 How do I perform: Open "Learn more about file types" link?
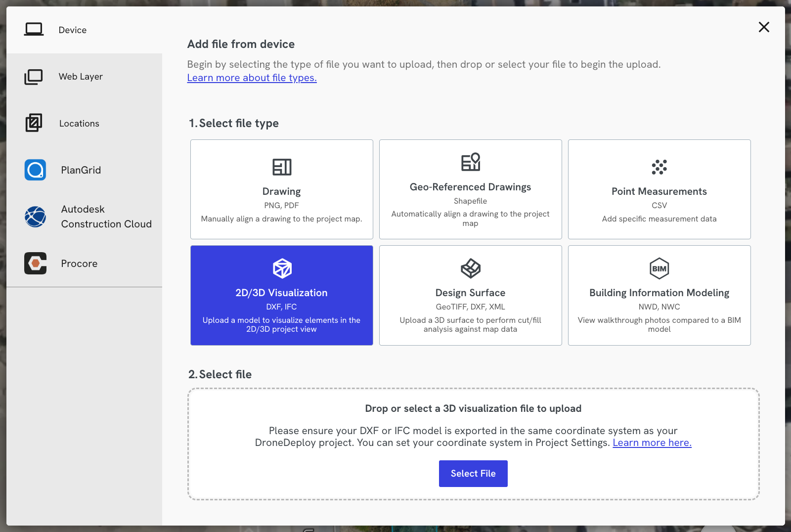pyautogui.click(x=252, y=78)
